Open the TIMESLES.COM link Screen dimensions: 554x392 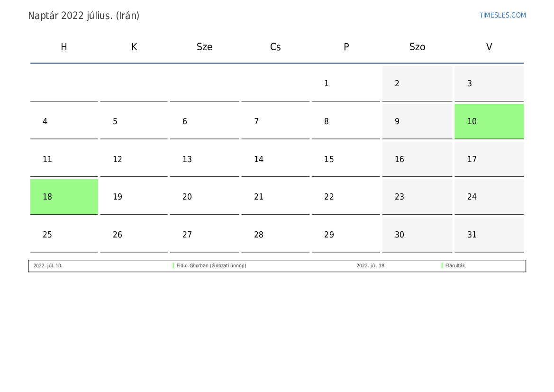[x=502, y=15]
